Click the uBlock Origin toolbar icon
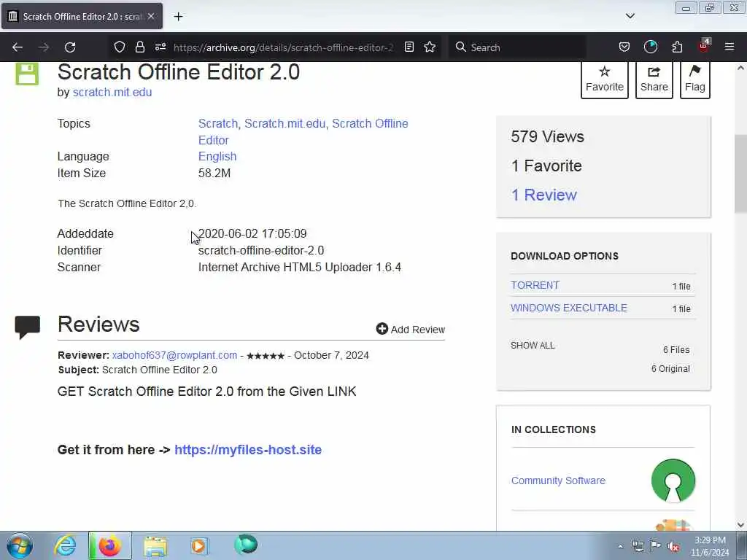 point(704,46)
